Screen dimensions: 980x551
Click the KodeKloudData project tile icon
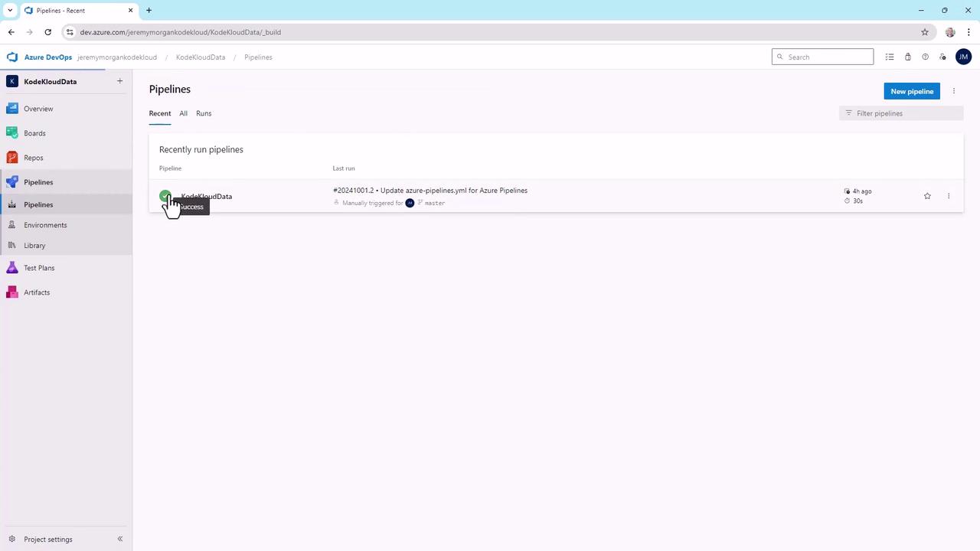point(12,82)
